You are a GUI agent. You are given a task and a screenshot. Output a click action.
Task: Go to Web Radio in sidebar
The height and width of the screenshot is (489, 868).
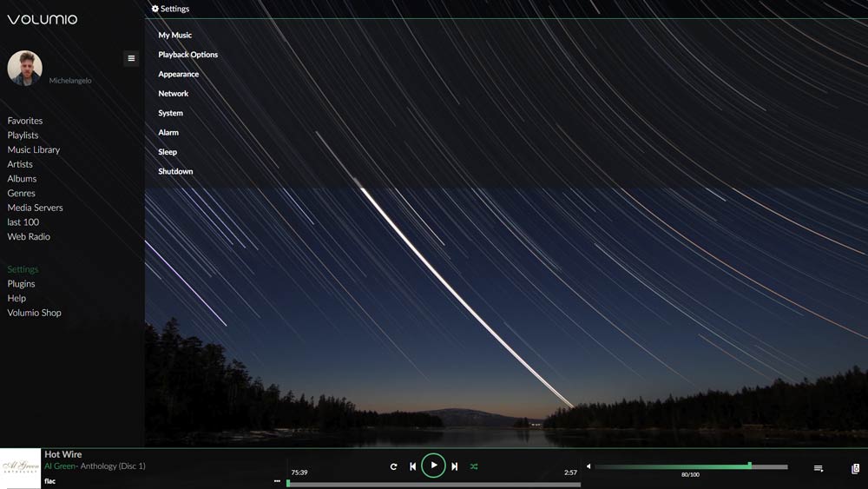tap(29, 236)
